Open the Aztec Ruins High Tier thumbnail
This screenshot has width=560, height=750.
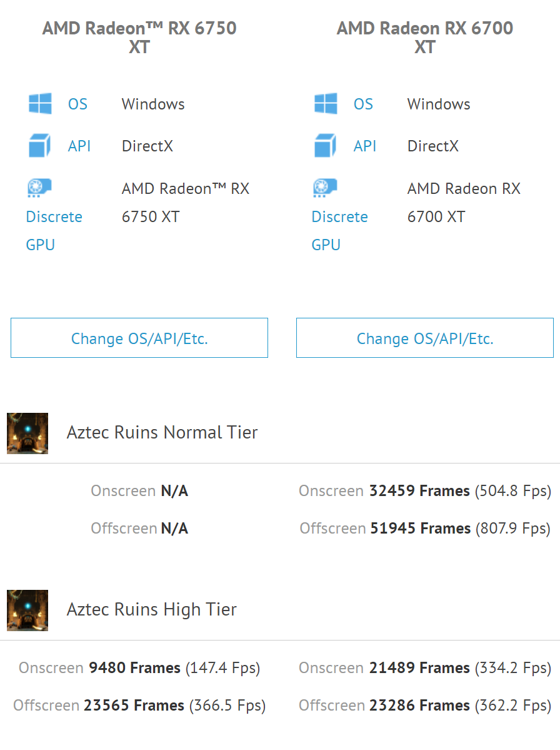click(27, 610)
